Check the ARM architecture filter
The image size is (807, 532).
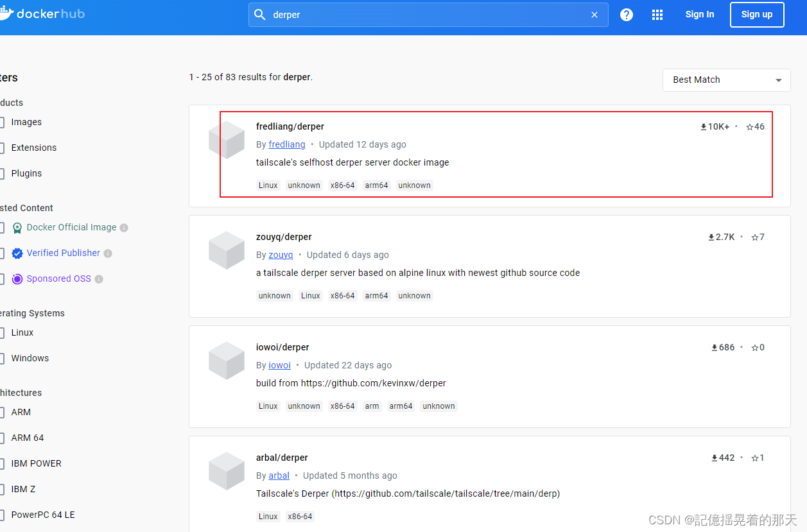[x=2, y=412]
